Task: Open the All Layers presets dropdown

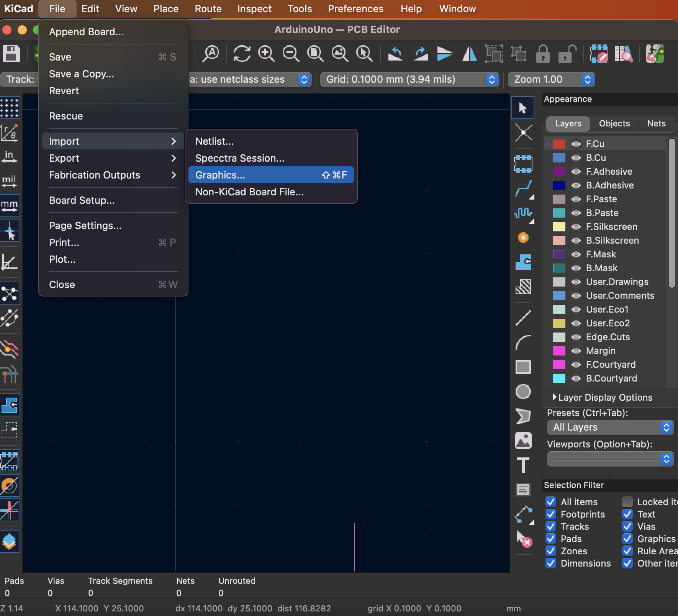Action: [x=610, y=428]
